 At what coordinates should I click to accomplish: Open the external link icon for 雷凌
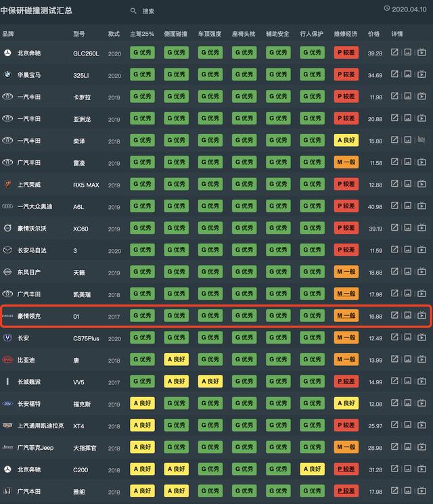click(x=394, y=162)
